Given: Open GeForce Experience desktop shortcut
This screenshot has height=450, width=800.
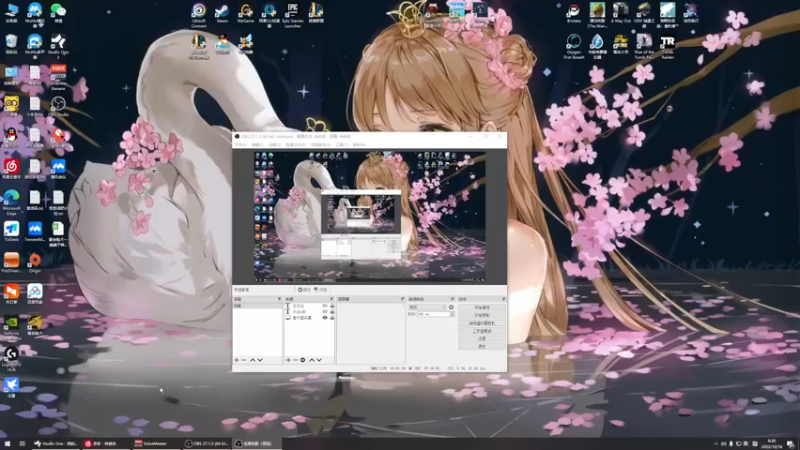Looking at the screenshot, I should 11,328.
